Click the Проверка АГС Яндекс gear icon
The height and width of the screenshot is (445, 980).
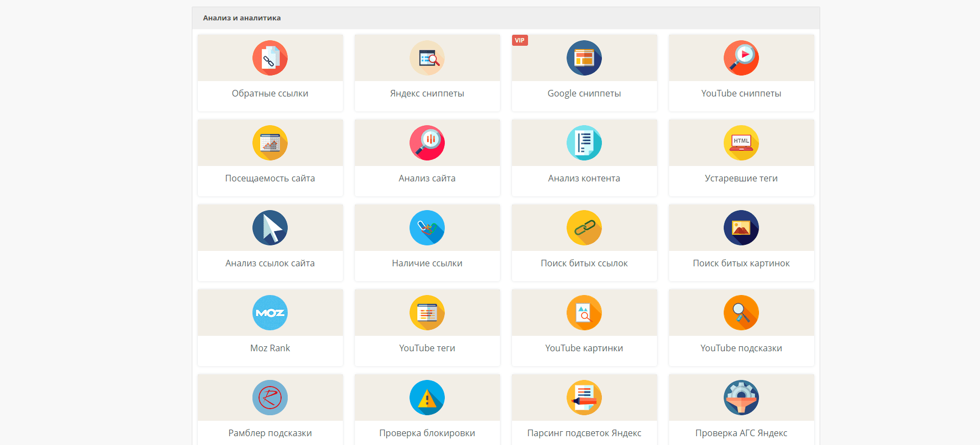coord(741,398)
